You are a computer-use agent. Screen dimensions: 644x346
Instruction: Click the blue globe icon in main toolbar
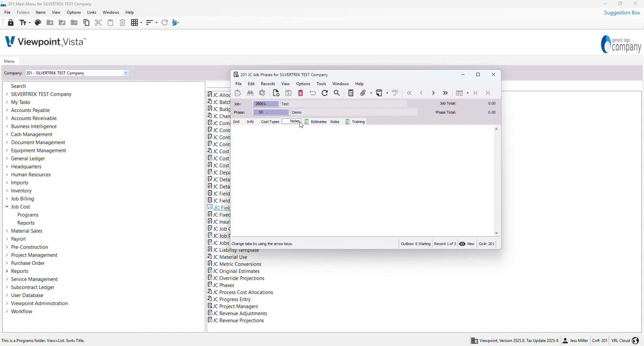click(175, 23)
